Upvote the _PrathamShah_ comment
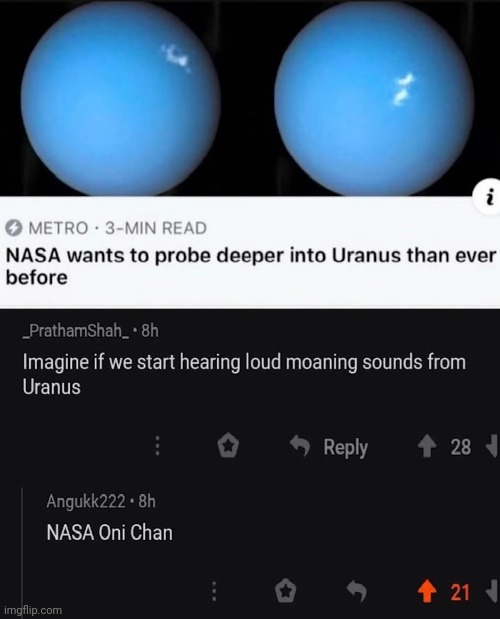 427,446
